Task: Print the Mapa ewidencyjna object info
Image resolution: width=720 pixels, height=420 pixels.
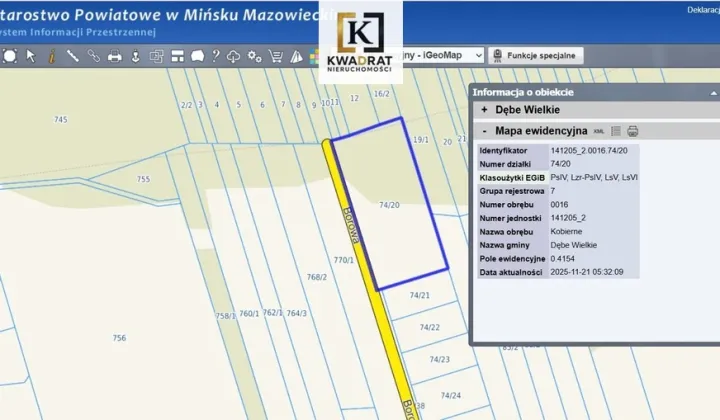Action: tap(633, 131)
